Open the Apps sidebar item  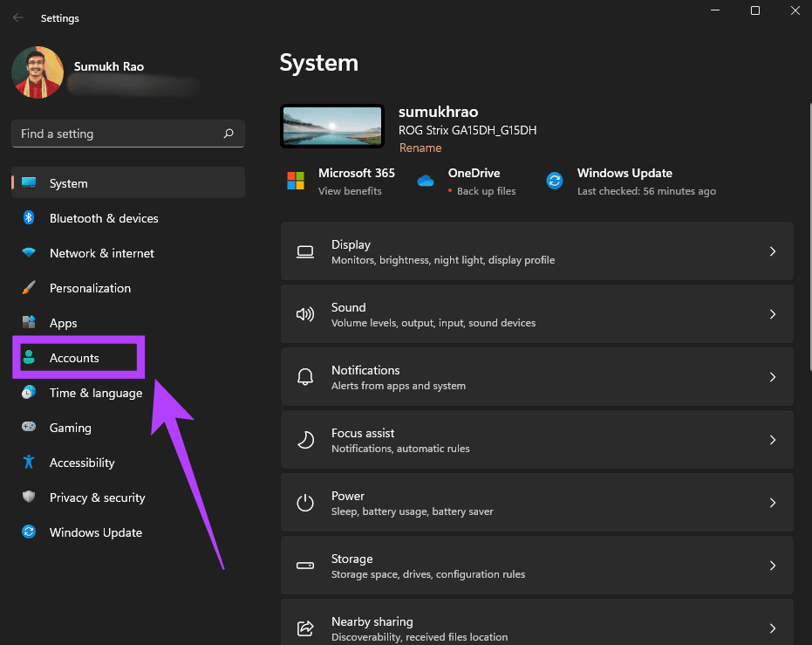pos(63,323)
